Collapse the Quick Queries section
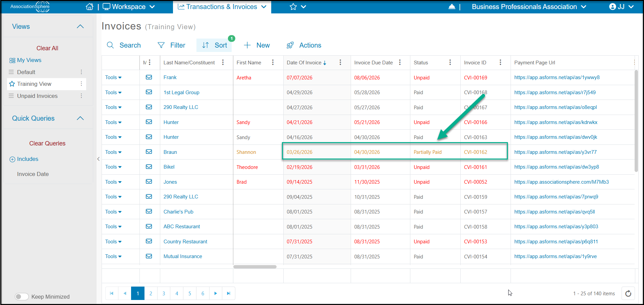644x305 pixels. click(80, 118)
